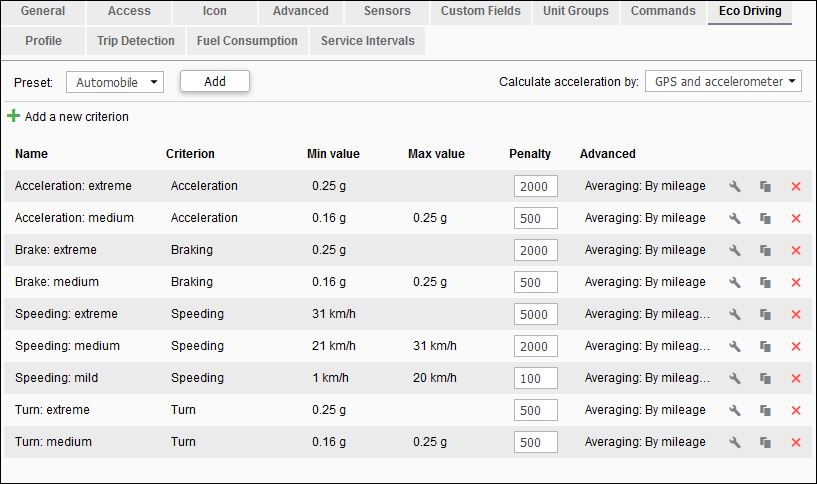Open the Preset Automobile dropdown
The image size is (817, 484).
[115, 82]
